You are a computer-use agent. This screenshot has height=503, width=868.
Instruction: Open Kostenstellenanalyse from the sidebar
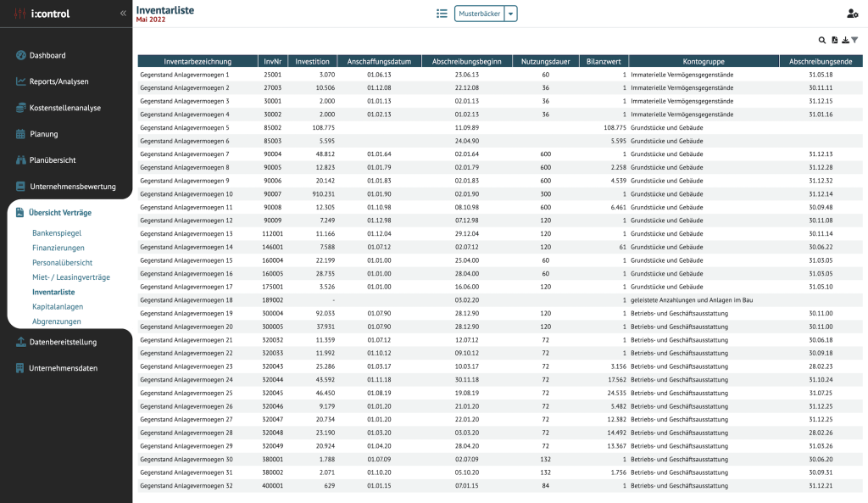tap(64, 108)
